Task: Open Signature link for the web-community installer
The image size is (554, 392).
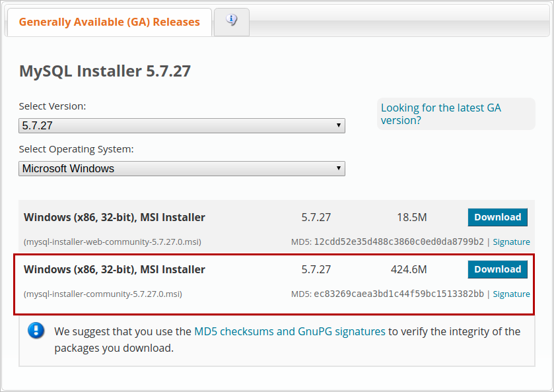Action: coord(511,242)
